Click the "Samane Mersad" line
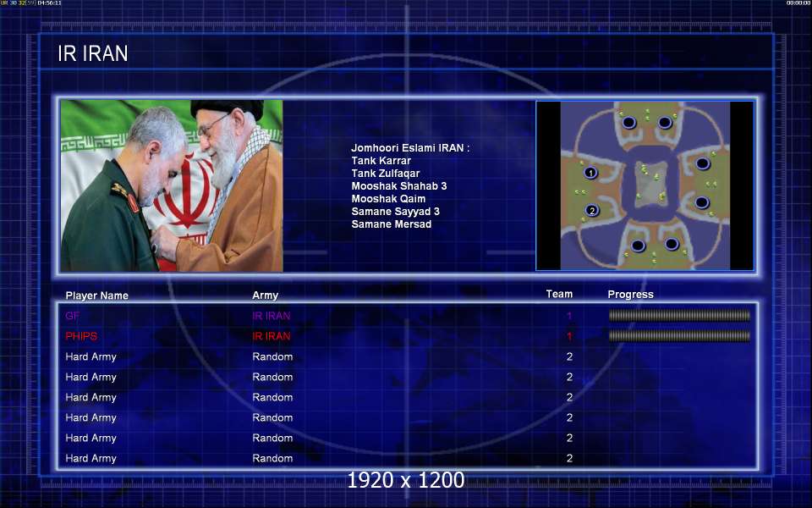Image resolution: width=812 pixels, height=508 pixels. click(391, 224)
